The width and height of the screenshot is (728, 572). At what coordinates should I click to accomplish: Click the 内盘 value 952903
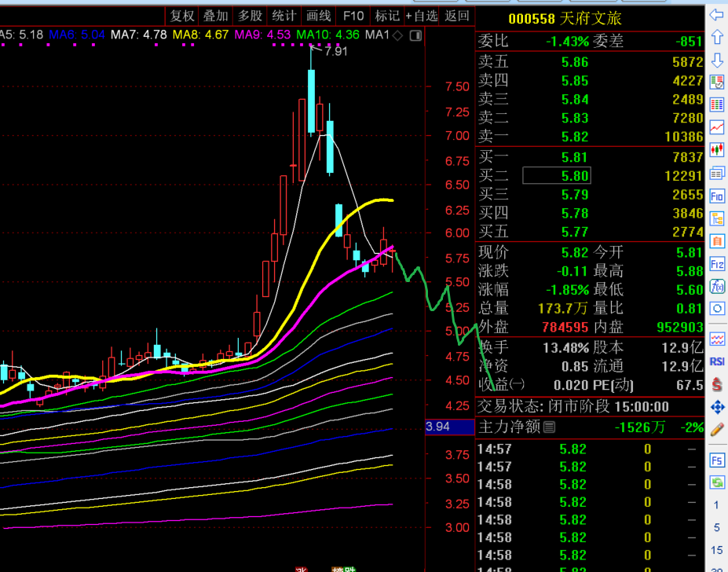[x=680, y=327]
